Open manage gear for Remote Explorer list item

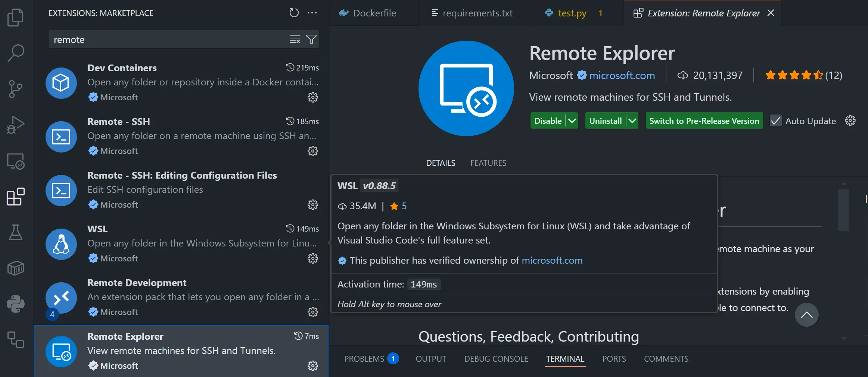313,366
